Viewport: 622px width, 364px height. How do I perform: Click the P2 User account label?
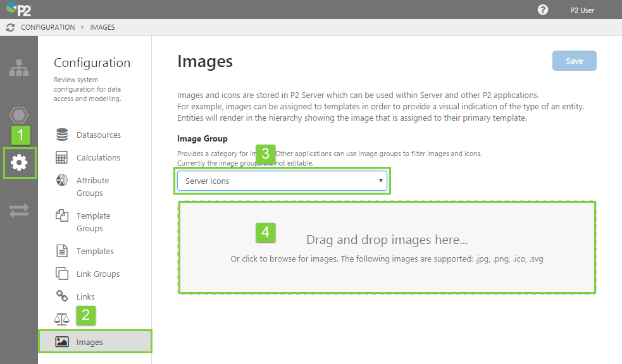582,9
